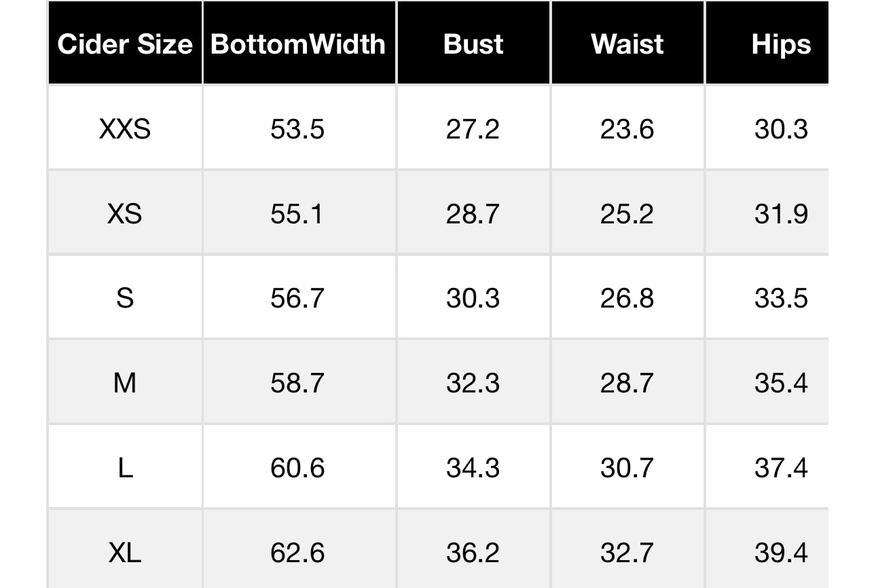Screen dimensions: 876x588
Task: Select the XS size row label
Action: pos(125,214)
